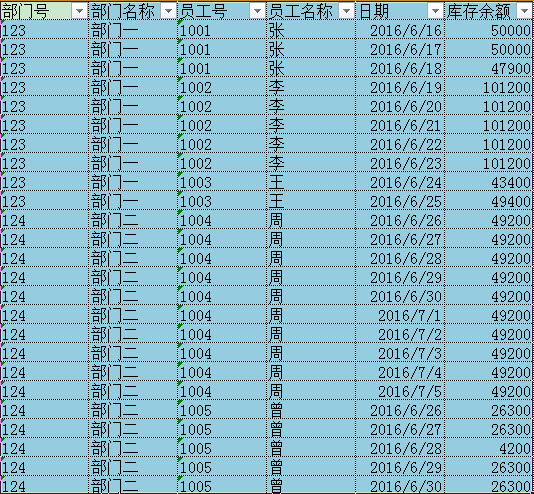Open the 员工名称 filter dropdown
Viewport: 534px width, 494px height.
point(347,11)
